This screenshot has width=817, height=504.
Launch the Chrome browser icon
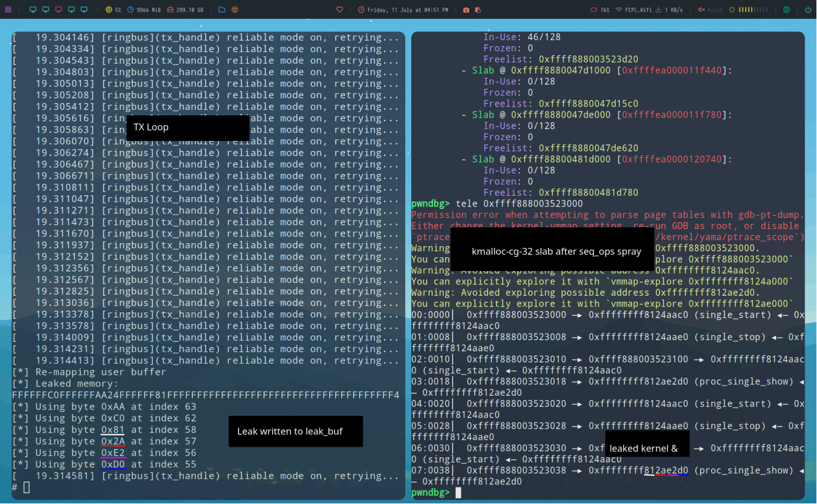[235, 10]
